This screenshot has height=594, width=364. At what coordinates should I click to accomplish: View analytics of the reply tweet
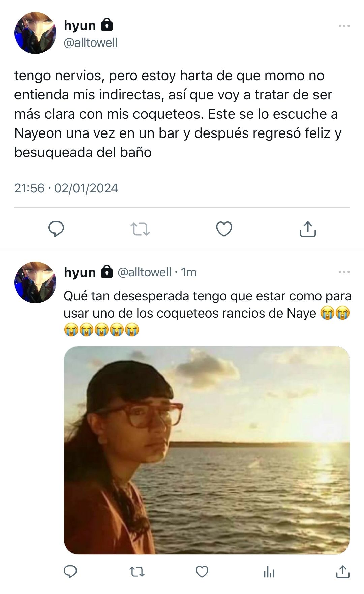pyautogui.click(x=269, y=572)
